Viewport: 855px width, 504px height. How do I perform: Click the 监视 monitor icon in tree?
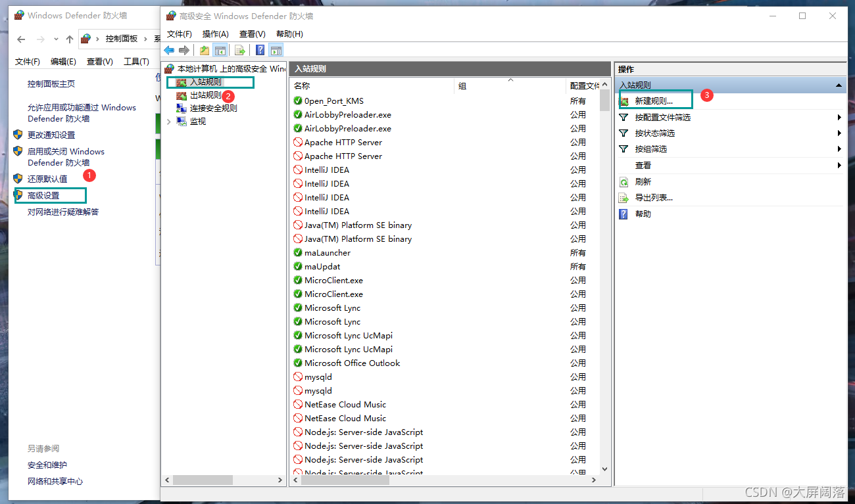coord(182,122)
